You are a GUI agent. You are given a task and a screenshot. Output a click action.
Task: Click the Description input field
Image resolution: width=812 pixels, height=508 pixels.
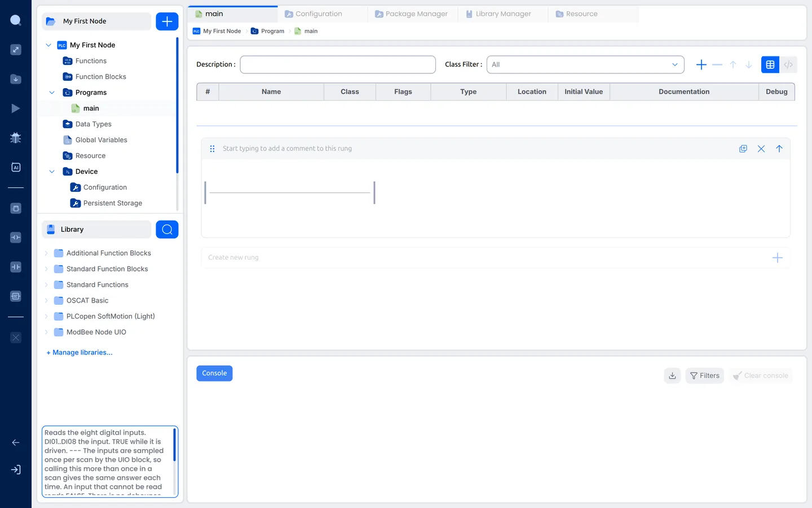tap(338, 64)
